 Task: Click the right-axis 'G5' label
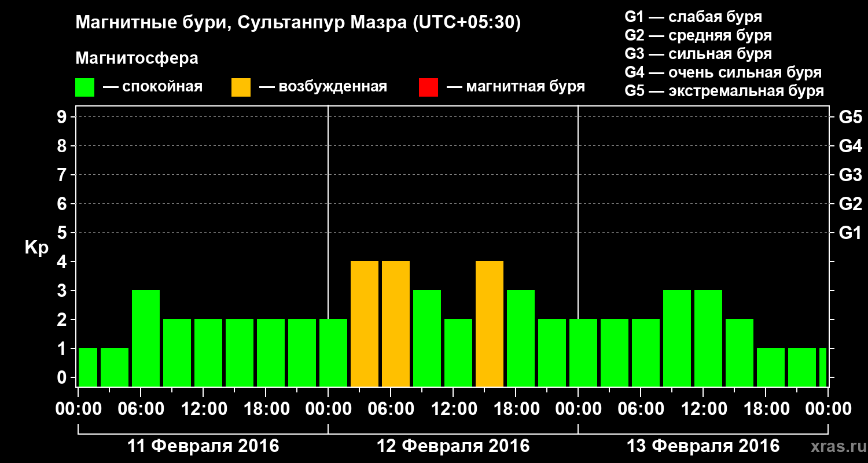[850, 117]
